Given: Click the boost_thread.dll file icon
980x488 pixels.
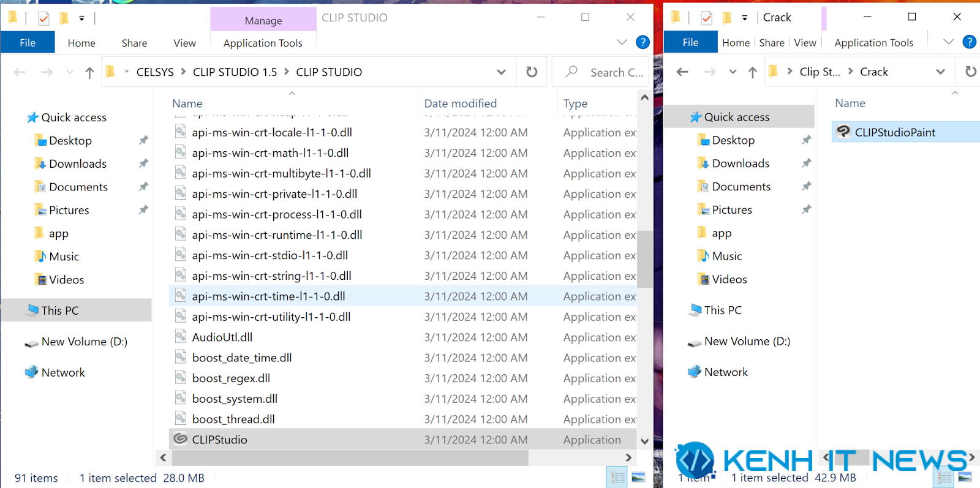Looking at the screenshot, I should (x=181, y=419).
